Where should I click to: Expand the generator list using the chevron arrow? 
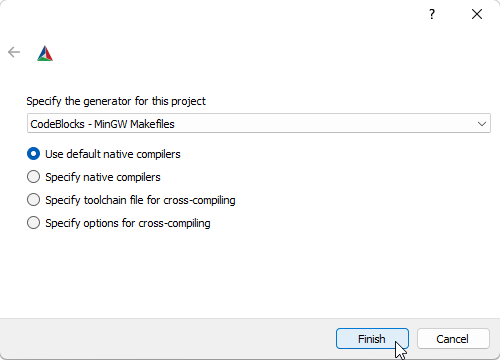click(481, 124)
